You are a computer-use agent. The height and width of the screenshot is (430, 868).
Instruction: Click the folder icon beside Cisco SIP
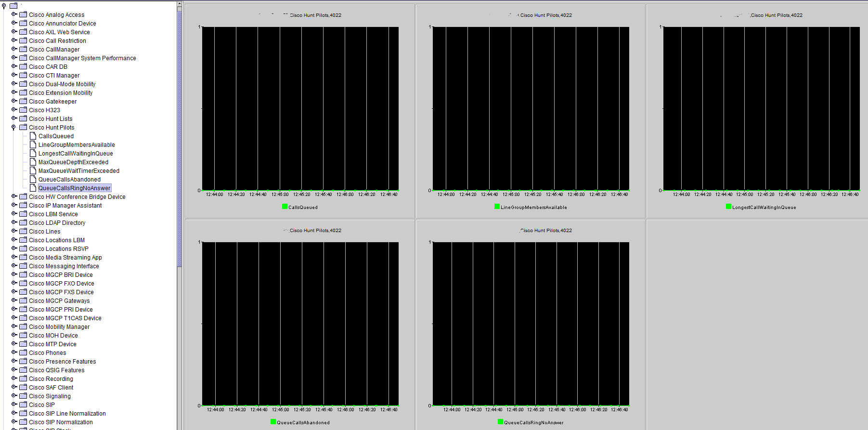point(23,404)
